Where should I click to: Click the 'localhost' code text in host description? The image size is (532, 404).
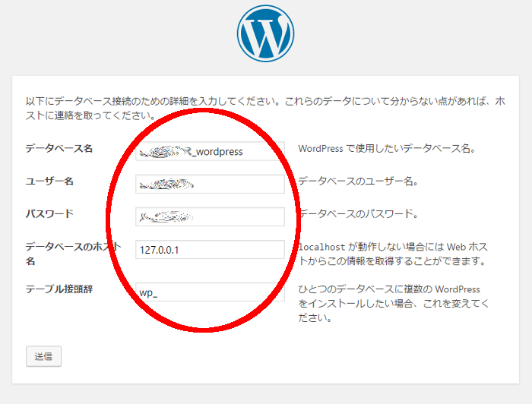click(323, 247)
